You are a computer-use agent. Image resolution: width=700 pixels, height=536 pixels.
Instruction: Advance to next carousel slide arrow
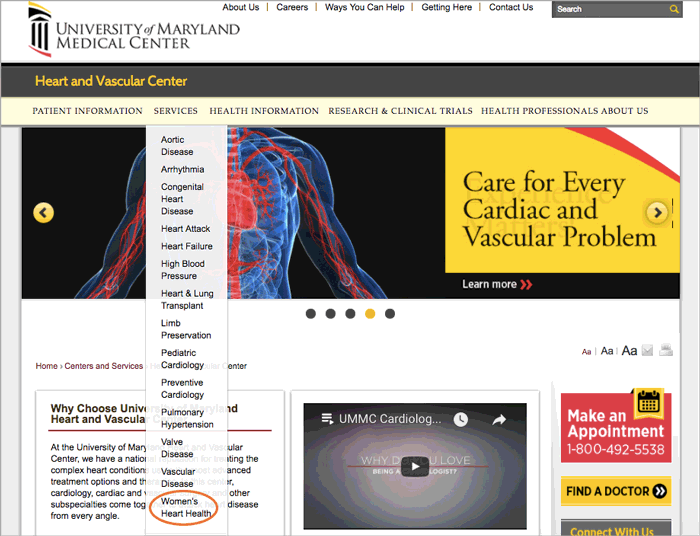(x=657, y=212)
